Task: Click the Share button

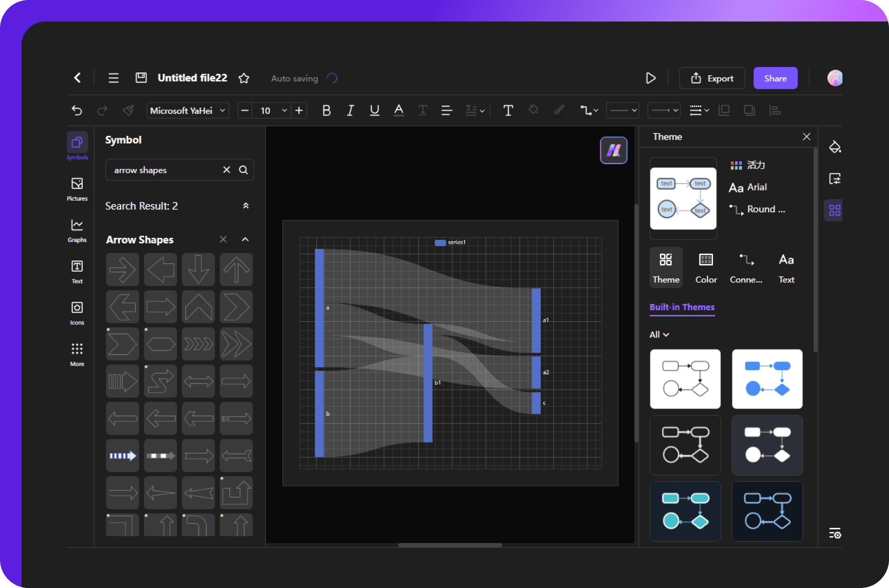Action: (x=775, y=78)
